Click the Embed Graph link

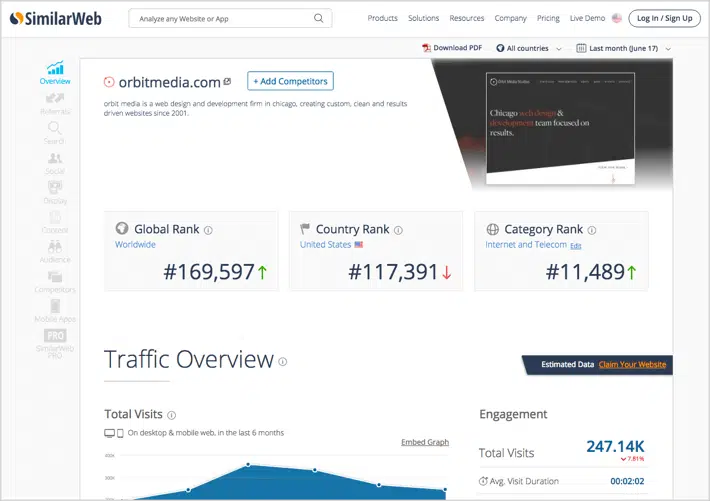pos(425,442)
